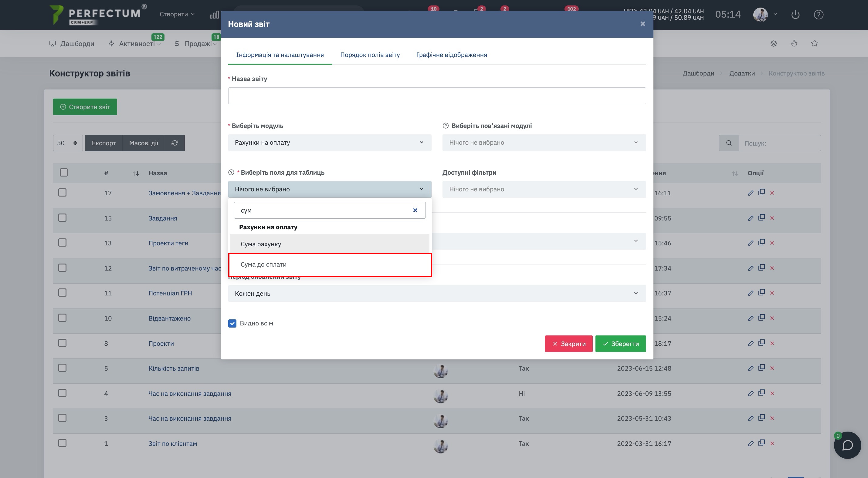Edit report 5 Кількість запитів
This screenshot has width=868, height=478.
pos(751,369)
